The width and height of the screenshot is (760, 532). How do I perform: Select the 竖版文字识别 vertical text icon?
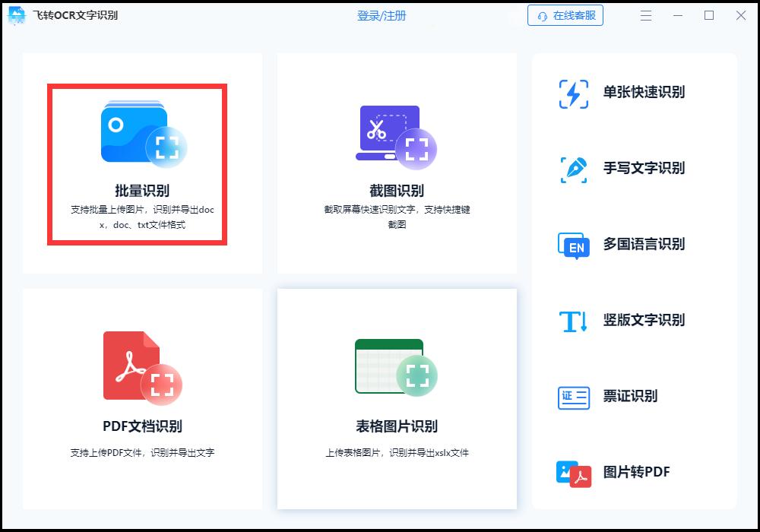click(x=572, y=321)
